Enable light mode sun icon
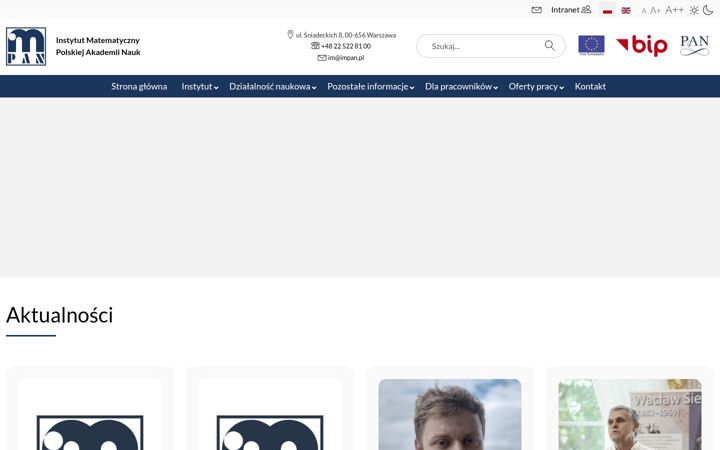Image resolution: width=720 pixels, height=450 pixels. tap(694, 10)
